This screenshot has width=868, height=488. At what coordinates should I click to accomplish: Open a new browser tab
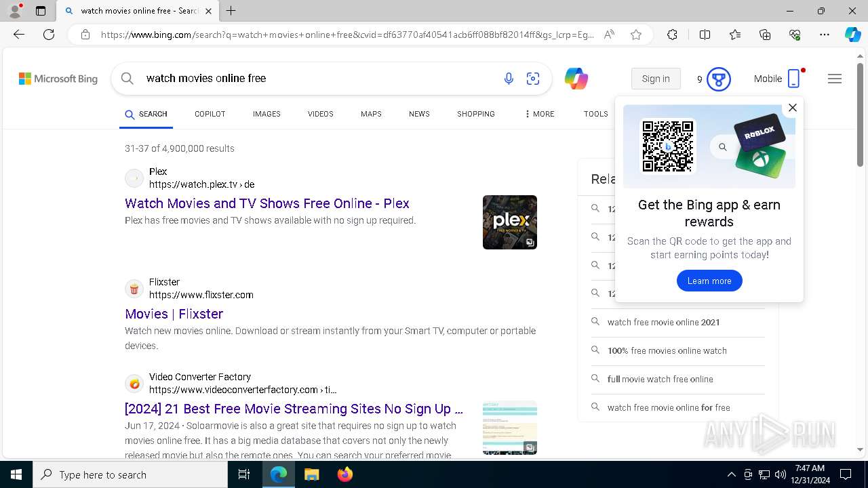231,11
